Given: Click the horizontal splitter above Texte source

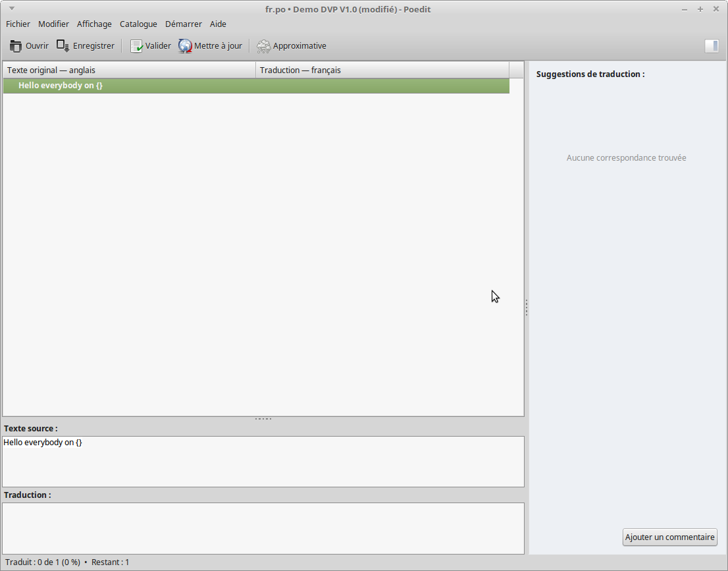Looking at the screenshot, I should 263,419.
